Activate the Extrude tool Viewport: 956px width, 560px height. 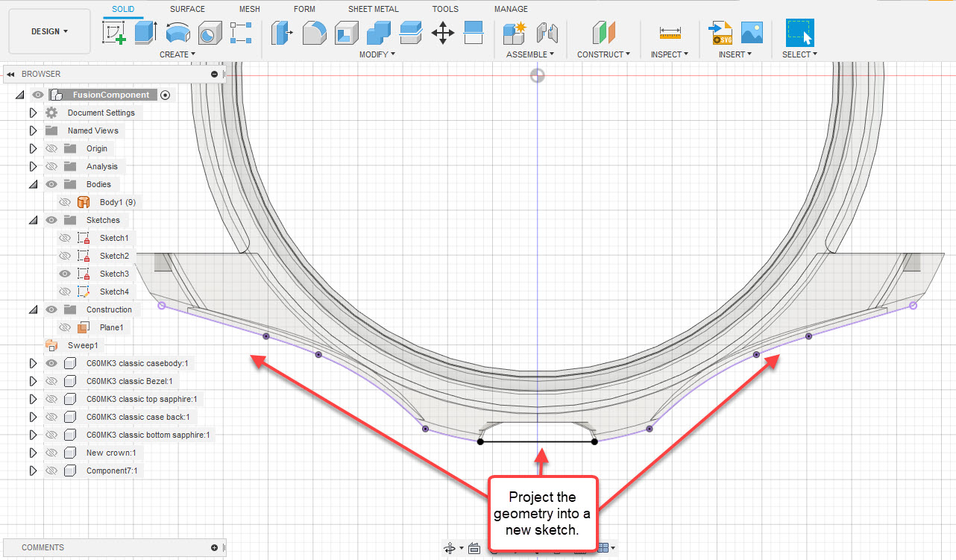145,33
